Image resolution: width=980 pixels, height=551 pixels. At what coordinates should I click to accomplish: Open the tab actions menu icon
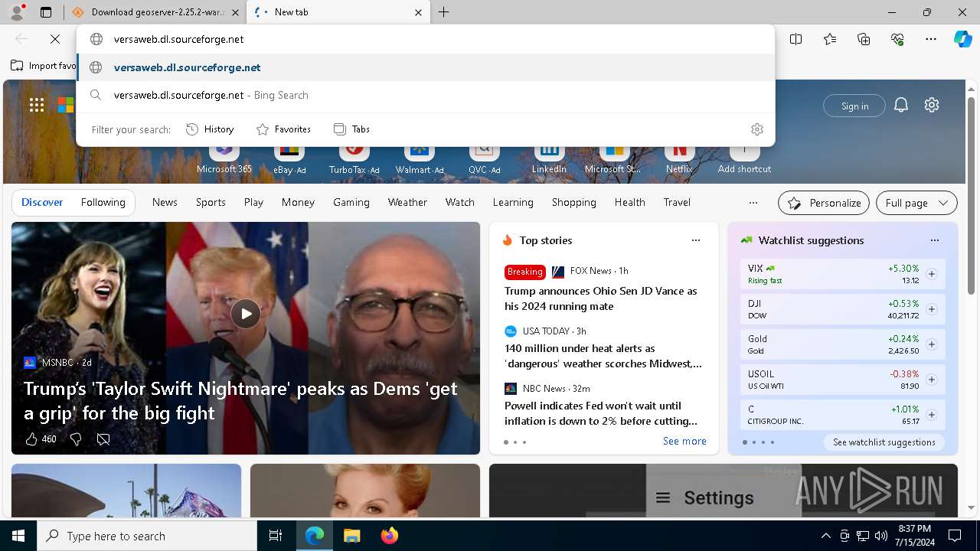pyautogui.click(x=46, y=12)
